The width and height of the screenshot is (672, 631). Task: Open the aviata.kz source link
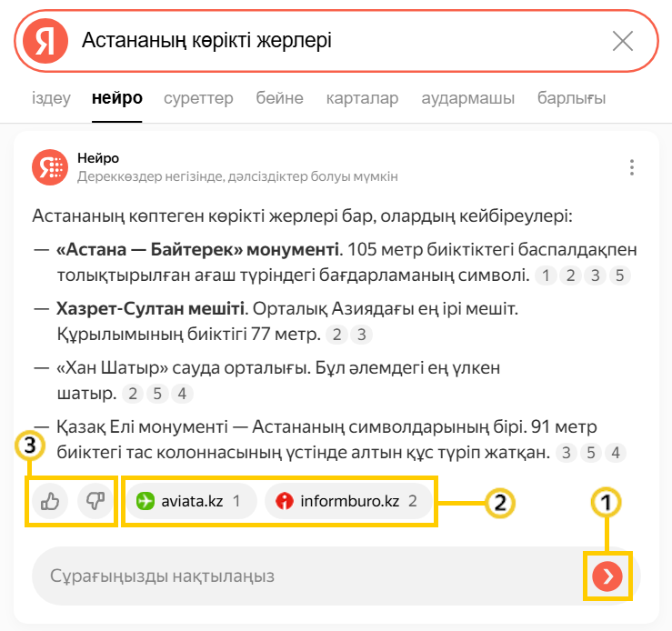[189, 501]
